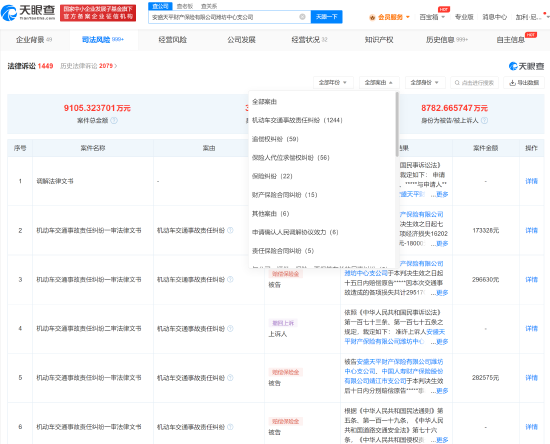
Task: Open the user account name at top right
Action: pyautogui.click(x=529, y=17)
